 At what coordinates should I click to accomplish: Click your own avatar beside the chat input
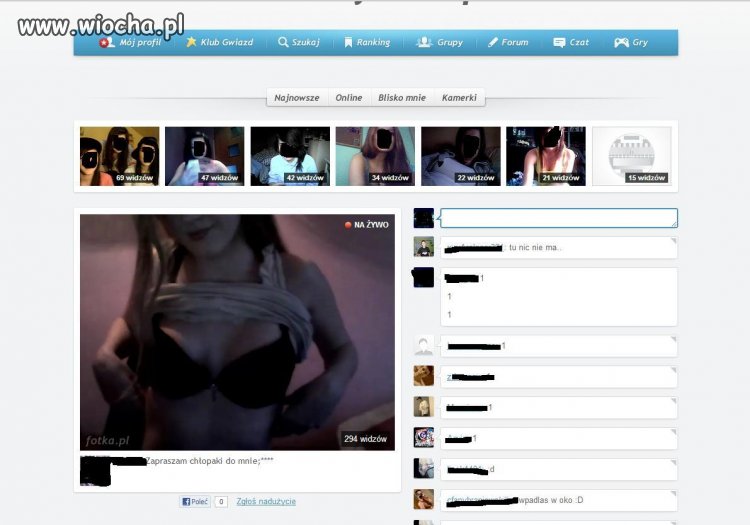pos(424,218)
